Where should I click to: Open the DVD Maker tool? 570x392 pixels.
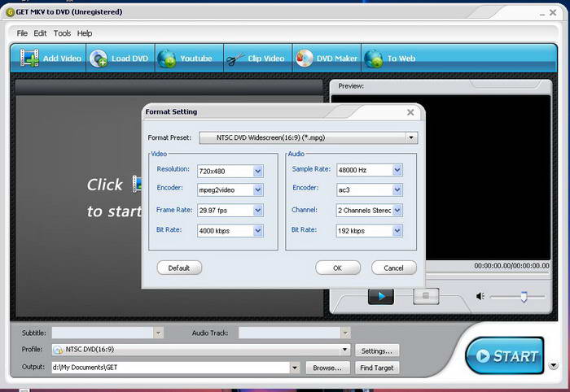pos(304,59)
